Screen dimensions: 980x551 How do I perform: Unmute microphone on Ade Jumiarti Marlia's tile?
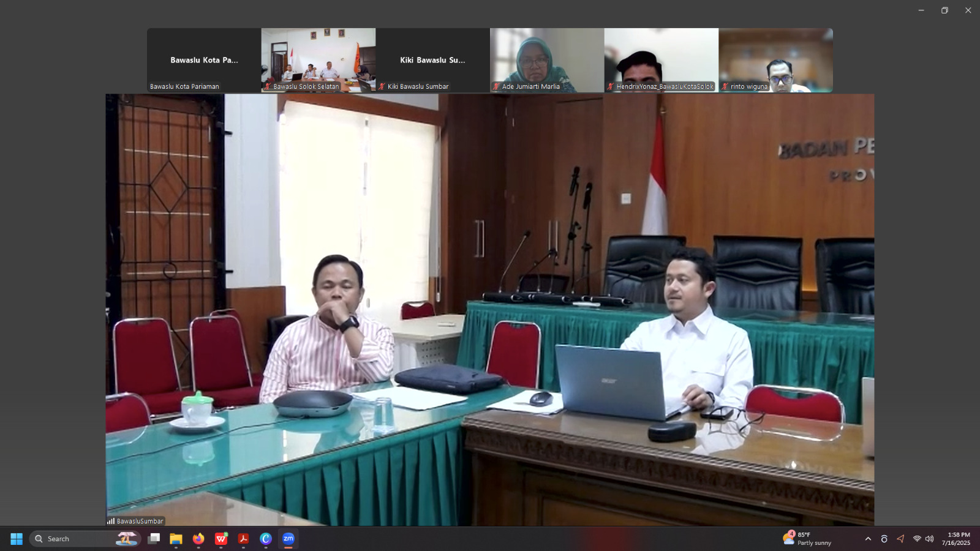point(495,87)
